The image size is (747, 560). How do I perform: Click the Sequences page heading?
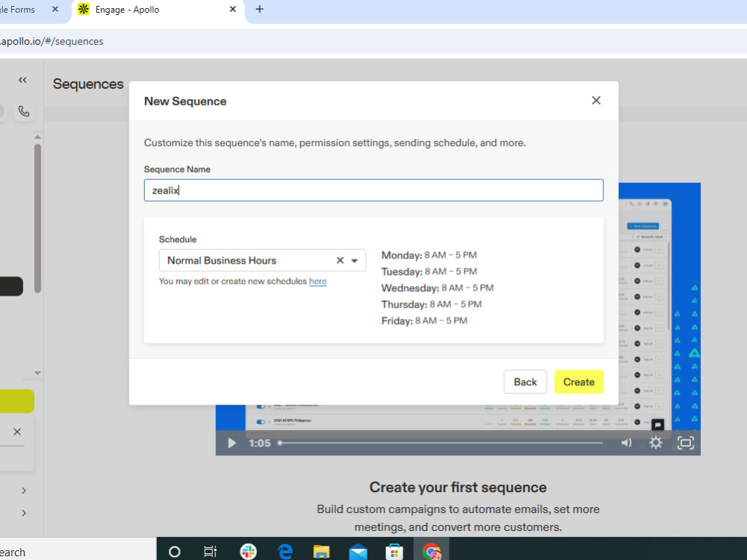(x=88, y=84)
